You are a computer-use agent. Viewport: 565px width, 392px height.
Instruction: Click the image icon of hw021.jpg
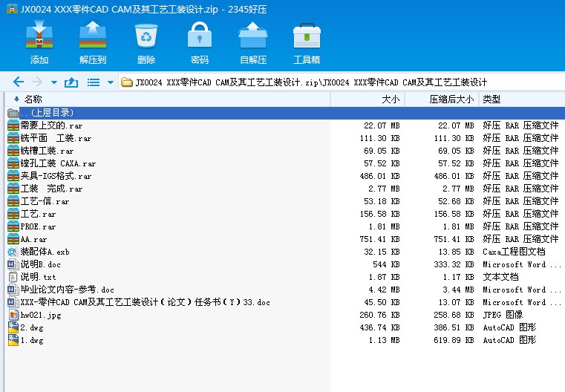click(x=13, y=315)
